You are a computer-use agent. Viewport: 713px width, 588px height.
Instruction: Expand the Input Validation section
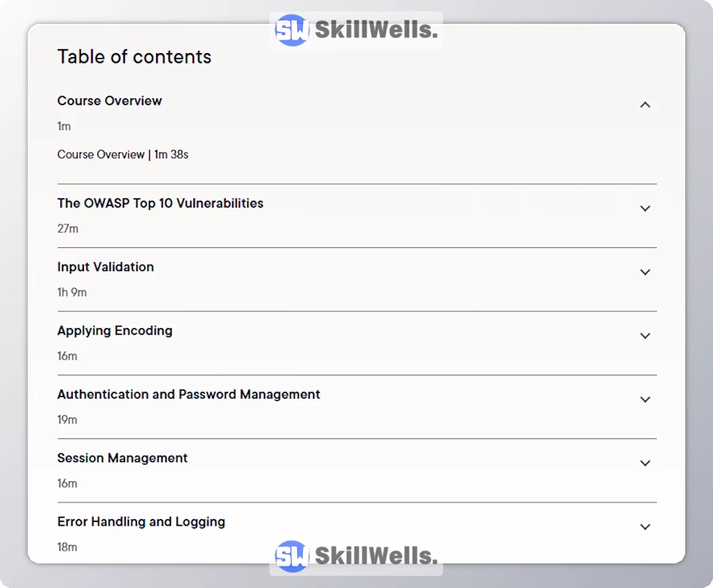click(x=645, y=272)
